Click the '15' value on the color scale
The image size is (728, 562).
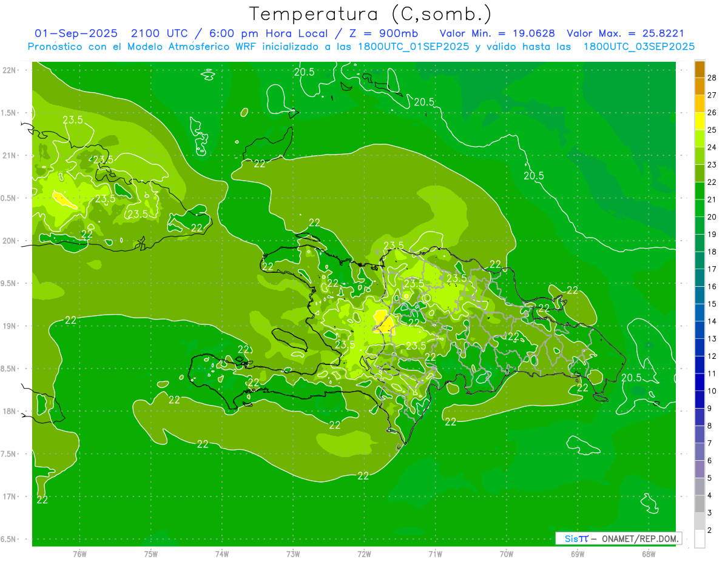point(712,304)
